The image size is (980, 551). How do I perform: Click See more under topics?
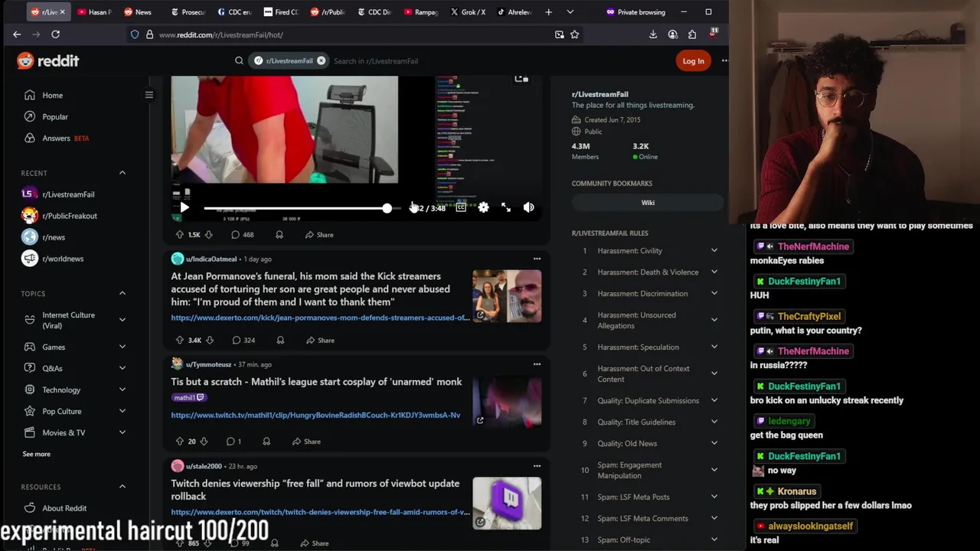pos(36,454)
